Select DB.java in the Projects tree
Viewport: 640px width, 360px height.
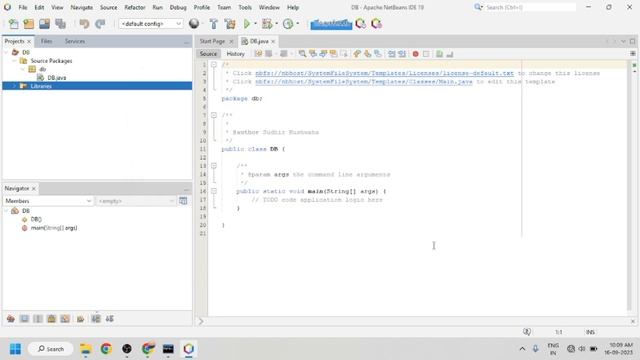(x=56, y=78)
